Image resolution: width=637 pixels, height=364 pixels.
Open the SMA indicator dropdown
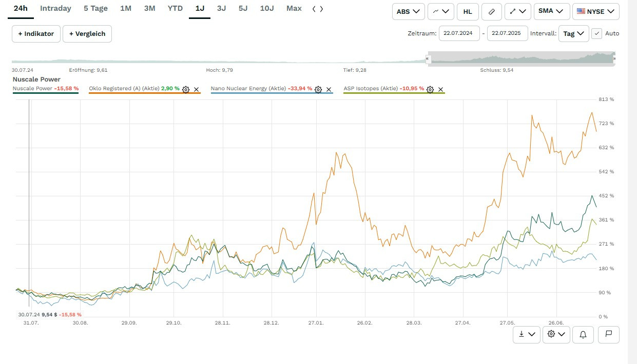[x=552, y=11]
